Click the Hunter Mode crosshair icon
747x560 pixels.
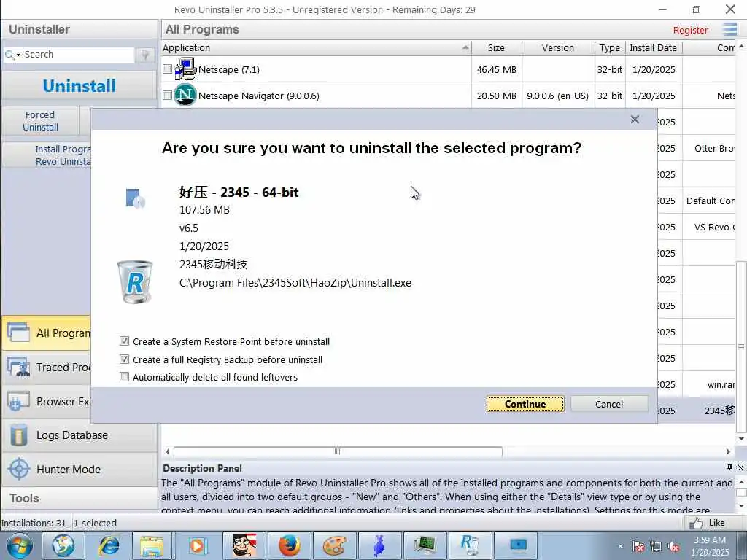tap(19, 469)
